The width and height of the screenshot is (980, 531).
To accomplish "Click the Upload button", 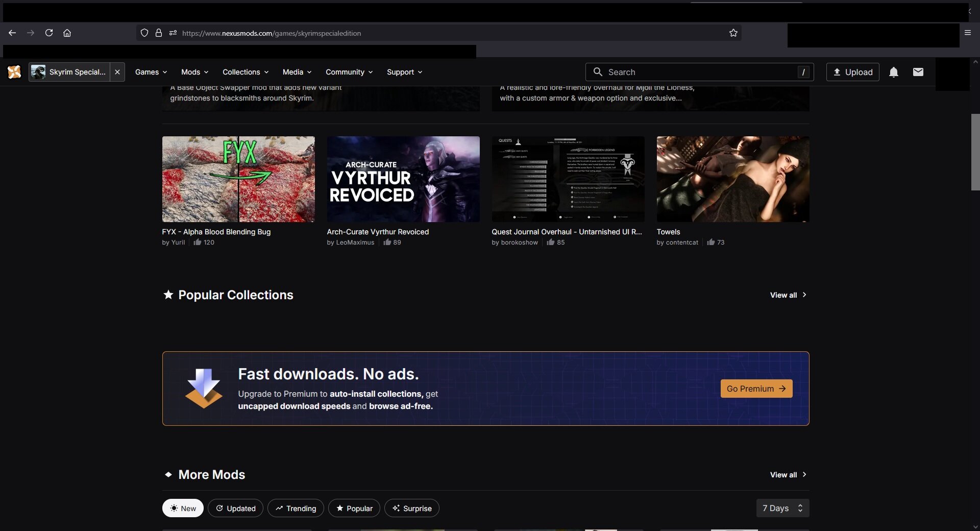I will click(852, 72).
